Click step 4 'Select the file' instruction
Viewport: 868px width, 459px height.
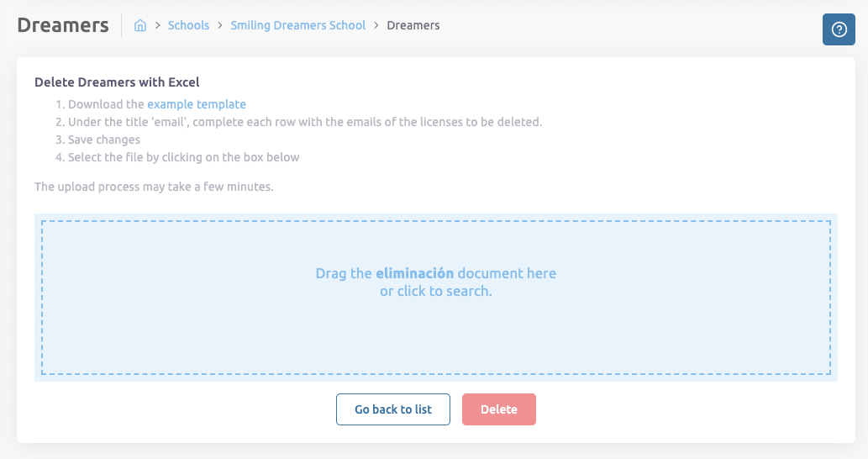tap(183, 157)
